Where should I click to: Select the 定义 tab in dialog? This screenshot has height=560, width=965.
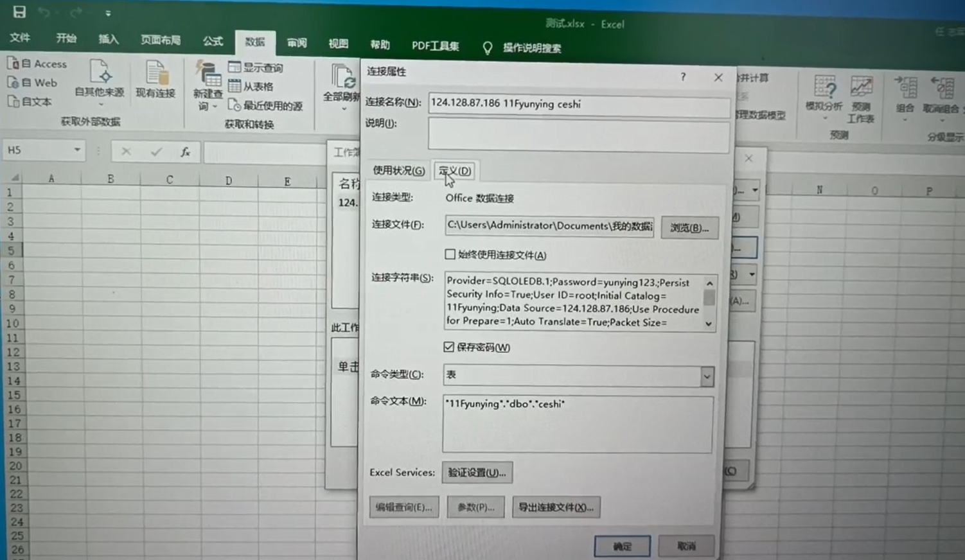(455, 171)
